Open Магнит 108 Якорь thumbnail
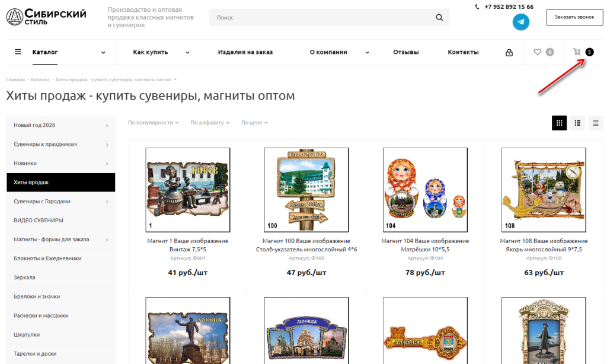607x364 pixels. [544, 190]
